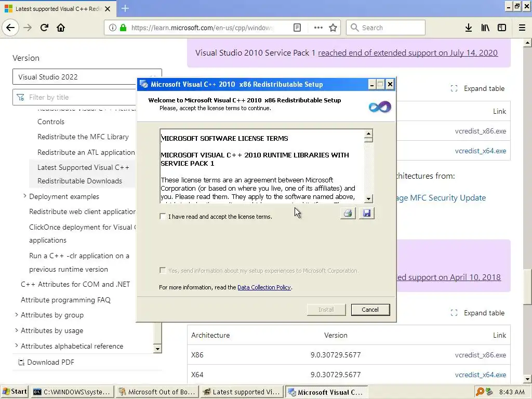Select Attribute programming FAQ item
The width and height of the screenshot is (532, 399).
point(65,300)
